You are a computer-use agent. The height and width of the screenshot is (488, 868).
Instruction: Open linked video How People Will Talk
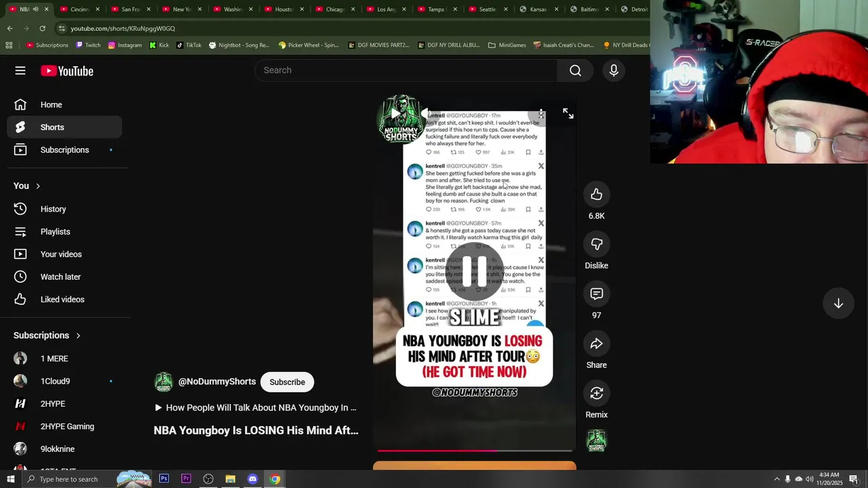click(x=256, y=407)
